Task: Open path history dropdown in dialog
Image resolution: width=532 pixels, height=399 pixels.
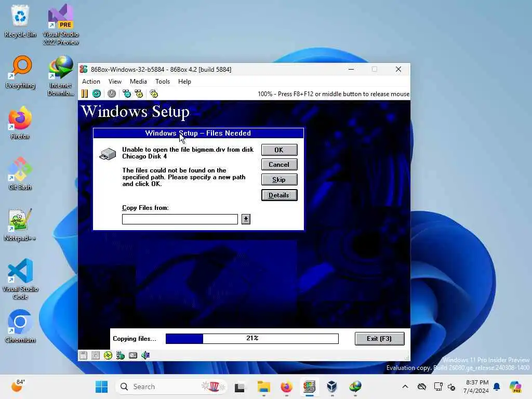Action: (x=246, y=219)
